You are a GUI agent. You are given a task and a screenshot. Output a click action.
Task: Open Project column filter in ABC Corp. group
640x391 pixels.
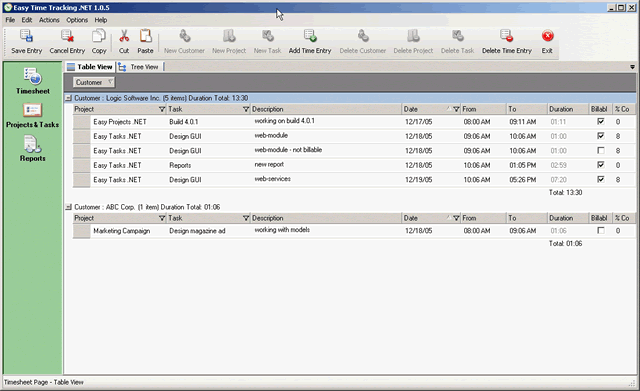[162, 218]
